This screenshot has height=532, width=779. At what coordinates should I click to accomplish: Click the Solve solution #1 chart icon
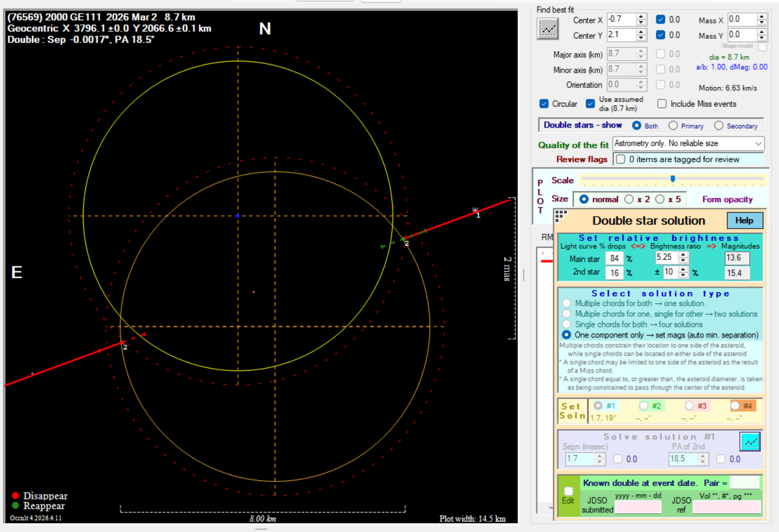click(x=750, y=442)
